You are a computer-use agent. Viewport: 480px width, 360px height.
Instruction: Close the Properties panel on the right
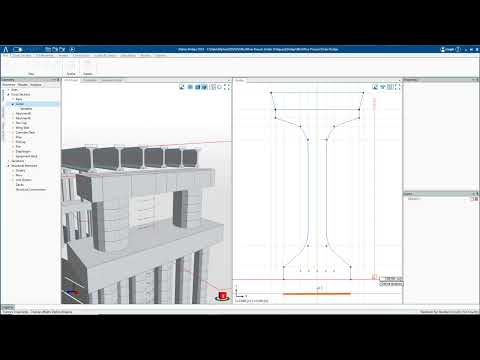click(x=477, y=80)
